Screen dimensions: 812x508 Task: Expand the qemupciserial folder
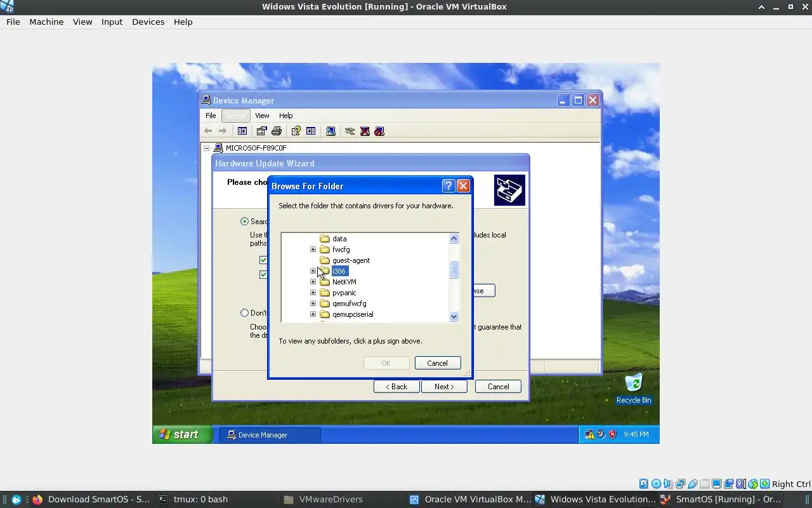tap(313, 314)
